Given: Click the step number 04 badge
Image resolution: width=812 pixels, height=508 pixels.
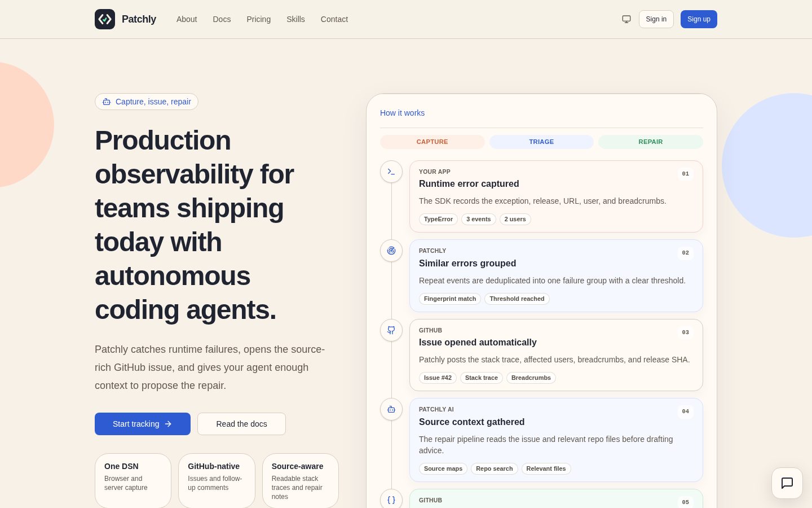Looking at the screenshot, I should pos(686,411).
